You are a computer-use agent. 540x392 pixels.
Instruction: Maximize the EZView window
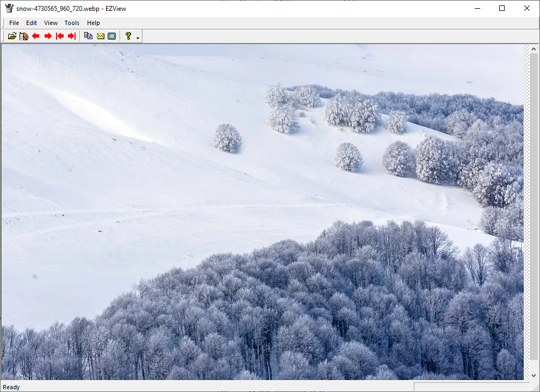[x=502, y=8]
